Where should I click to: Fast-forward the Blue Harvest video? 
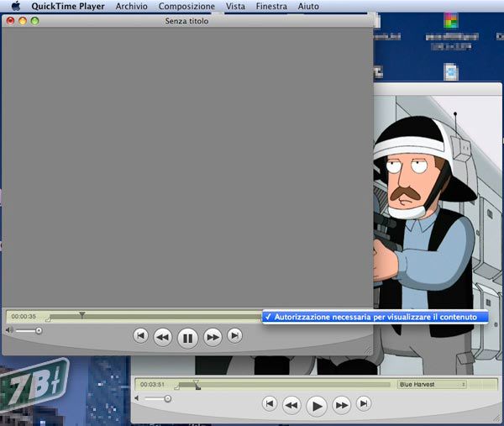click(342, 406)
